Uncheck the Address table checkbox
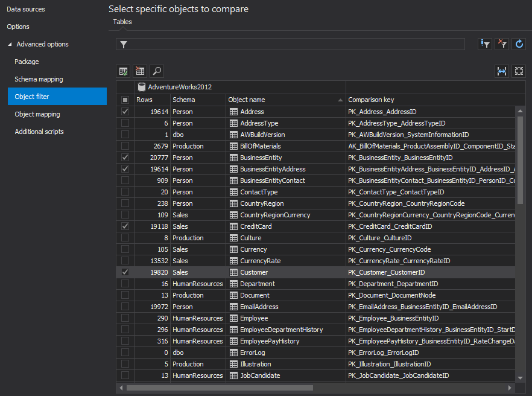 click(125, 112)
